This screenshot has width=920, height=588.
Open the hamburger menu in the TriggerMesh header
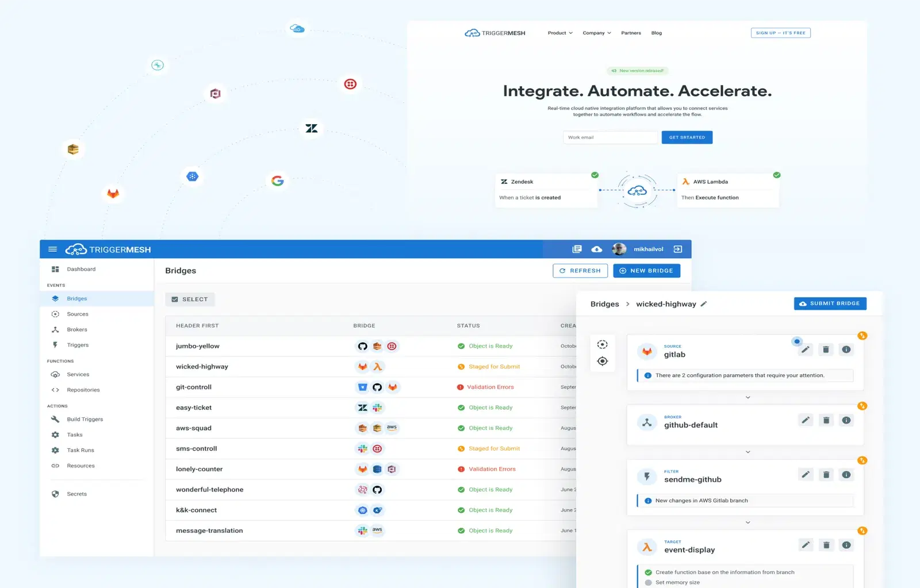coord(52,249)
